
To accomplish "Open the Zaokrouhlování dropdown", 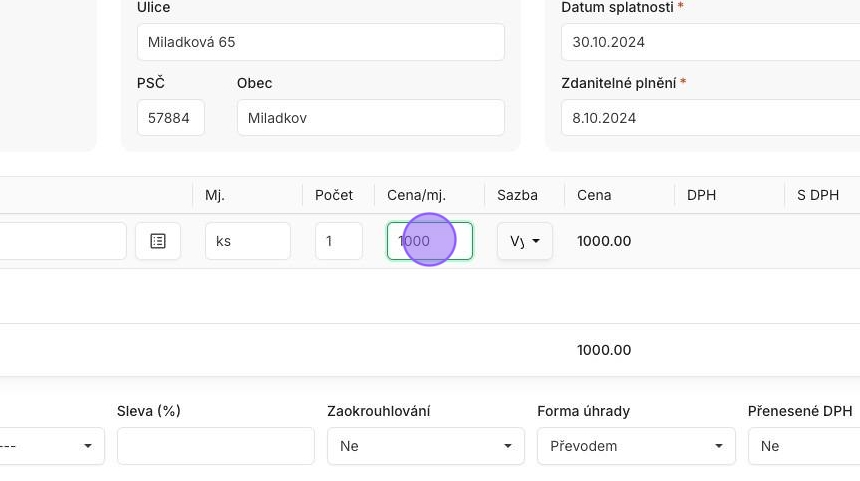I will 425,446.
